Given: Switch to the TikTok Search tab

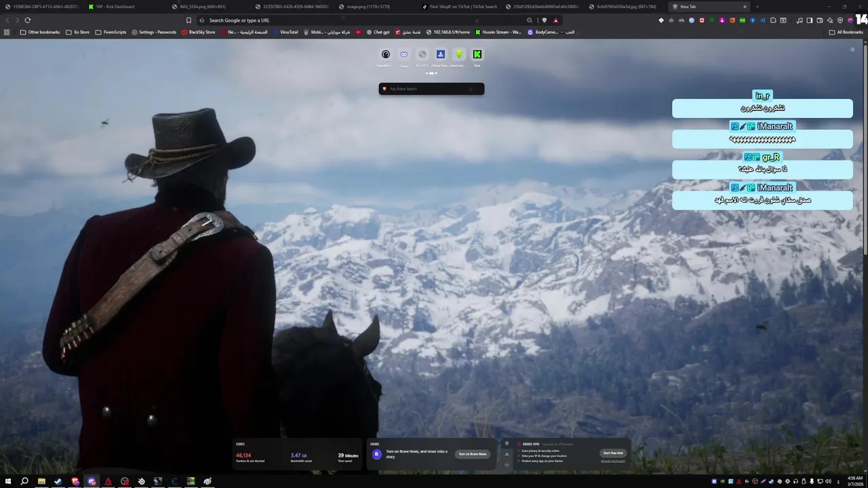Looking at the screenshot, I should (458, 7).
